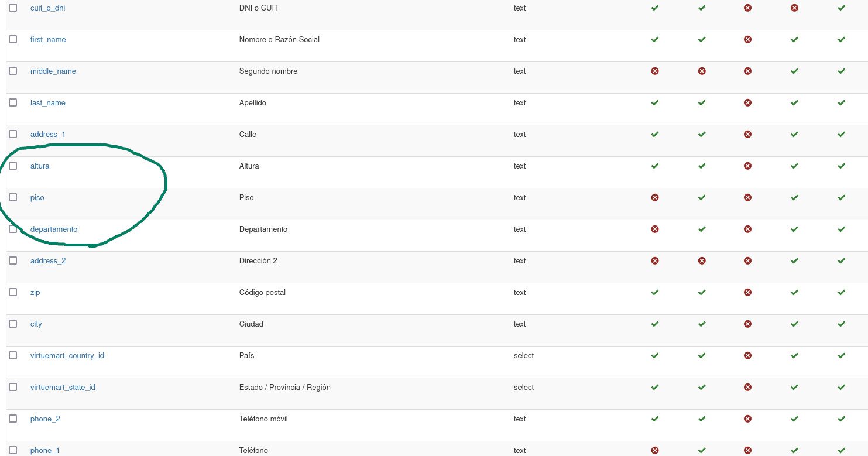Click the rightmost green checkmark in address_2 row
The image size is (868, 456).
[841, 260]
